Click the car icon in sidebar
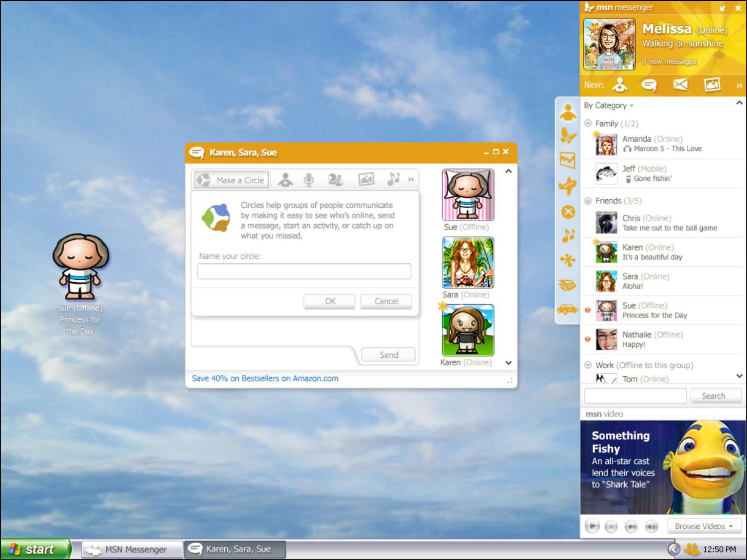This screenshot has height=560, width=747. (567, 310)
